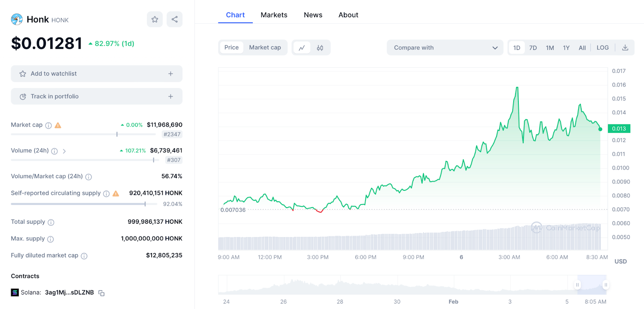Click the USD currency label
Image resolution: width=644 pixels, height=309 pixels.
tap(621, 262)
